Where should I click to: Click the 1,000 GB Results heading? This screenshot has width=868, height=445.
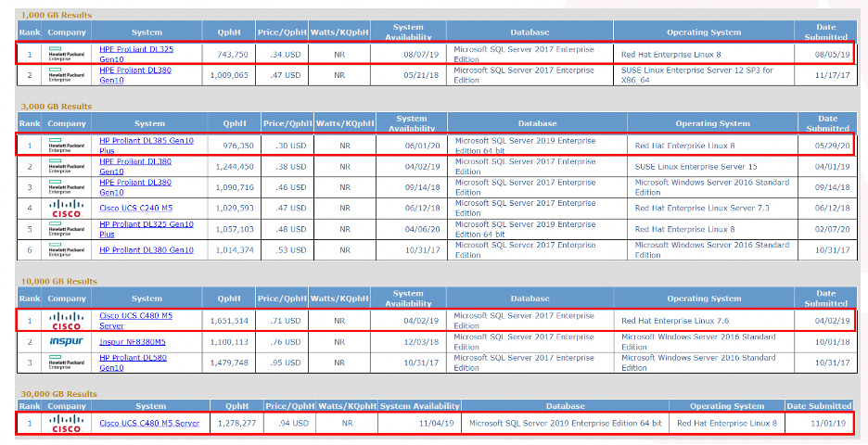pos(57,15)
